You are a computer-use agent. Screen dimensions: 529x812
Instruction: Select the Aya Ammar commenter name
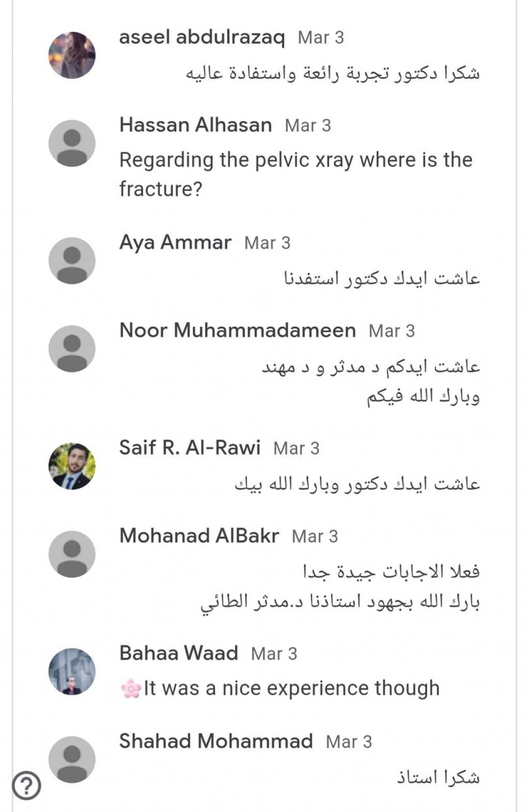click(175, 242)
